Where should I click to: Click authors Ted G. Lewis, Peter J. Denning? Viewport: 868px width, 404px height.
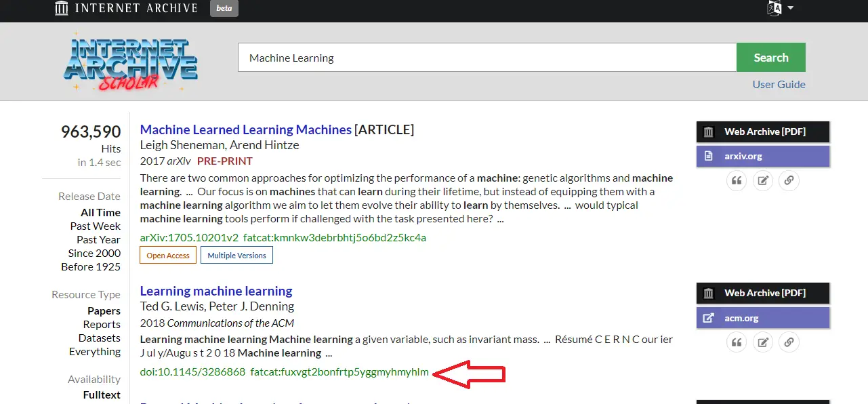click(x=217, y=306)
